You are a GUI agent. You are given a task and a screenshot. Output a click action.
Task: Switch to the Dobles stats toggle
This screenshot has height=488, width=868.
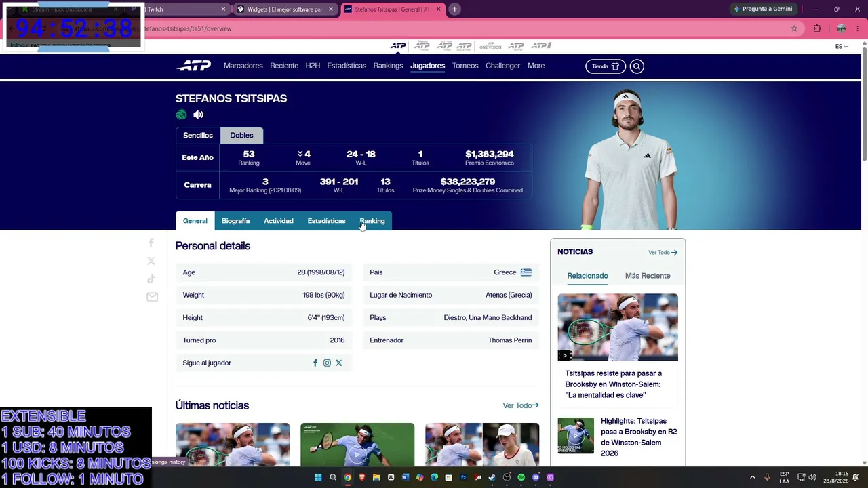(x=241, y=135)
